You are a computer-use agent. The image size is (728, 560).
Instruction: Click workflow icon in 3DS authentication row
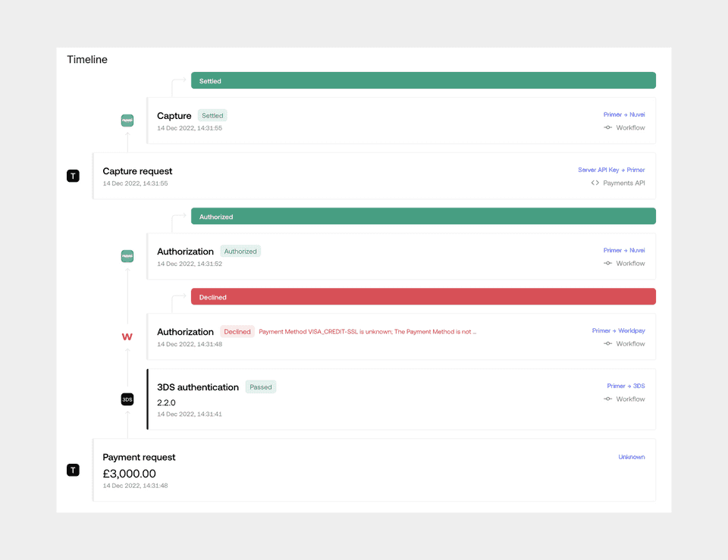pyautogui.click(x=607, y=399)
